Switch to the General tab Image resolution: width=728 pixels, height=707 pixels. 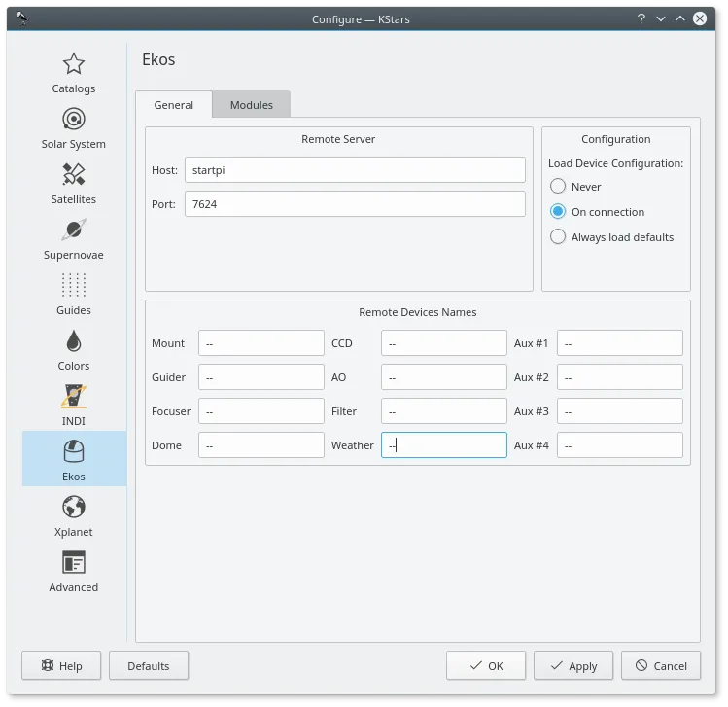coord(174,104)
